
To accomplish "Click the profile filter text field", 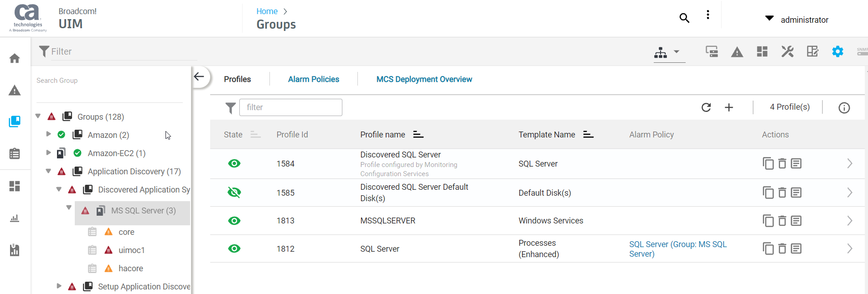I will click(x=290, y=107).
